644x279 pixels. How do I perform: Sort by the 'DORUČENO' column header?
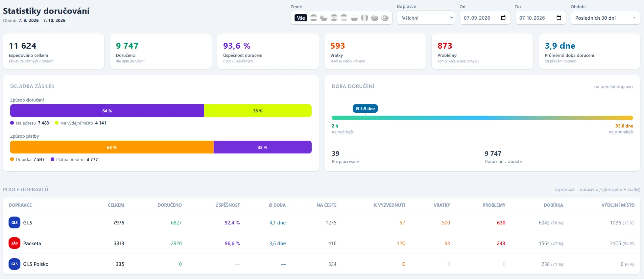point(170,205)
